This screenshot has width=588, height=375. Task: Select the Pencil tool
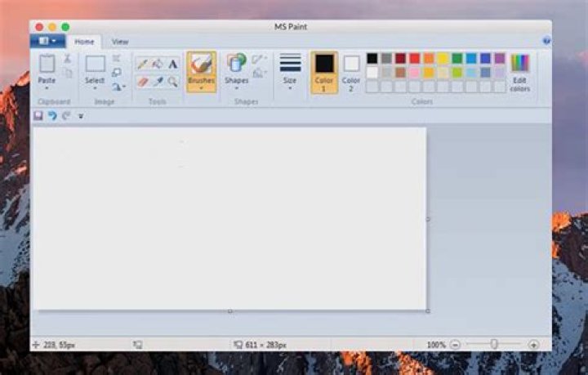[x=142, y=64]
